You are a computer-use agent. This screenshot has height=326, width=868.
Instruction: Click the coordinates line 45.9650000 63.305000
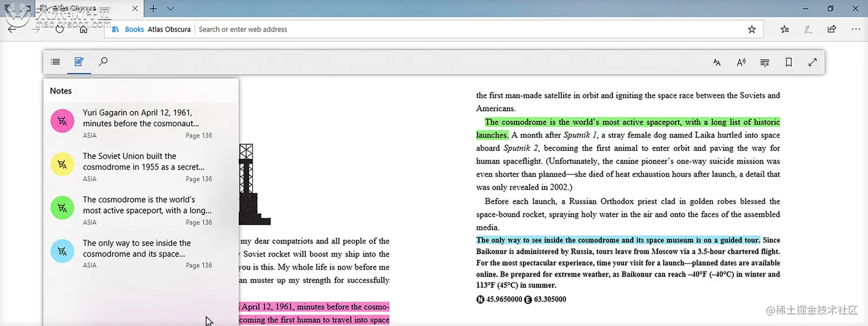pyautogui.click(x=521, y=299)
